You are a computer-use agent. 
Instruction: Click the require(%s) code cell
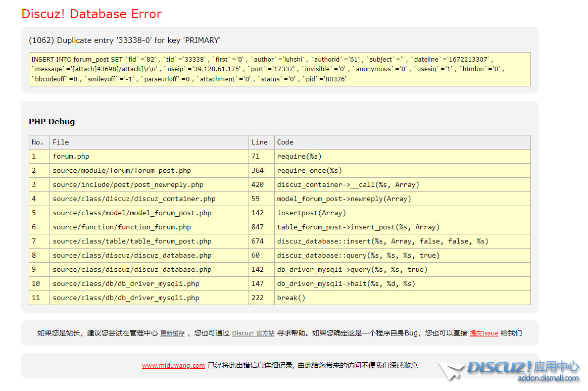(x=403, y=156)
